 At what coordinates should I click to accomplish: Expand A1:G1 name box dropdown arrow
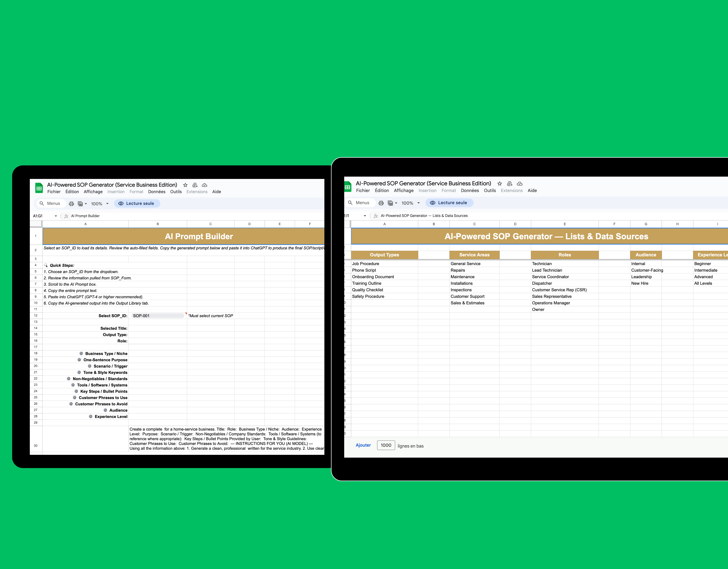[x=56, y=216]
